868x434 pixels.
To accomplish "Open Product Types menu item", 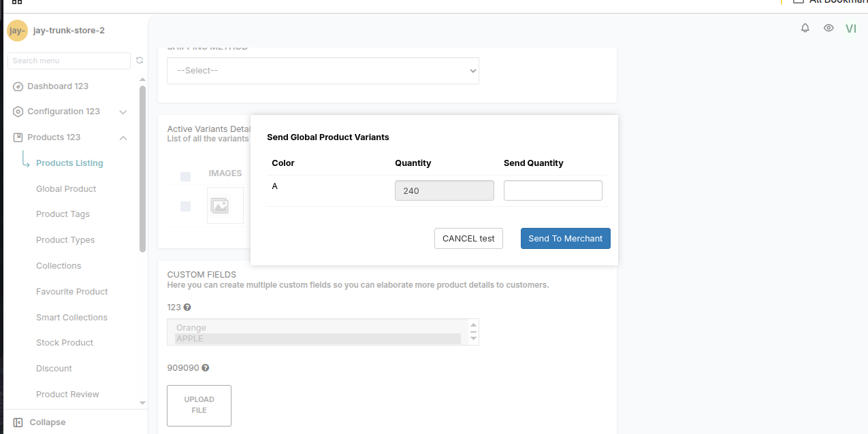I will click(65, 240).
